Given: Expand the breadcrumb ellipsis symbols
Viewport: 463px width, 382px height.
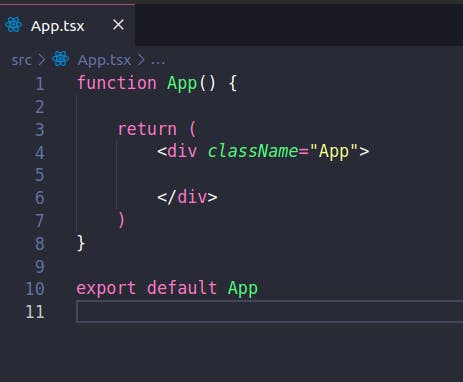Looking at the screenshot, I should [x=158, y=62].
